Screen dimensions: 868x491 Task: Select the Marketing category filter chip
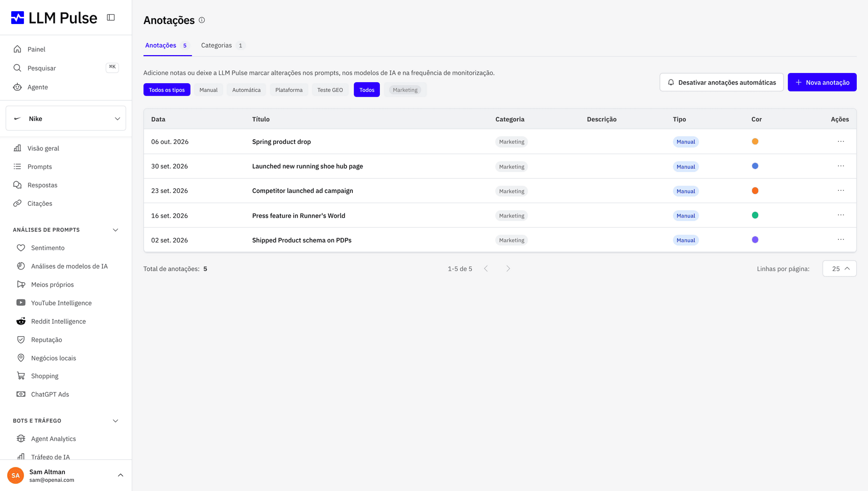coord(405,90)
